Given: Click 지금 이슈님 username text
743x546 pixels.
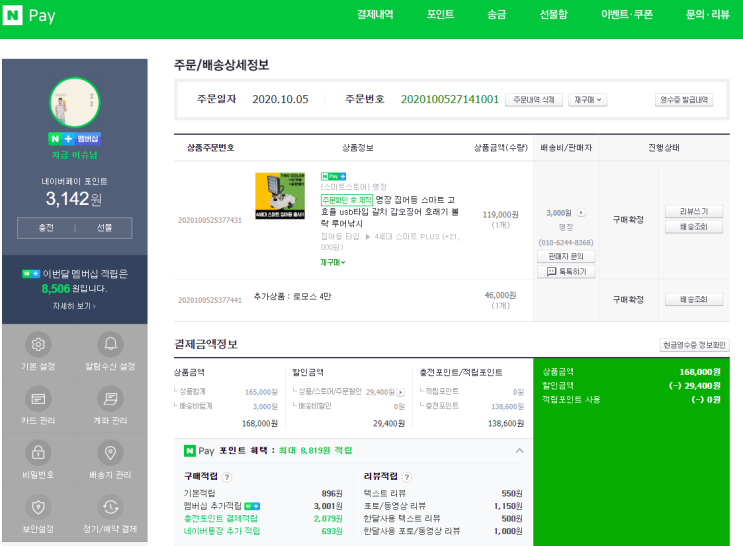Looking at the screenshot, I should (74, 155).
